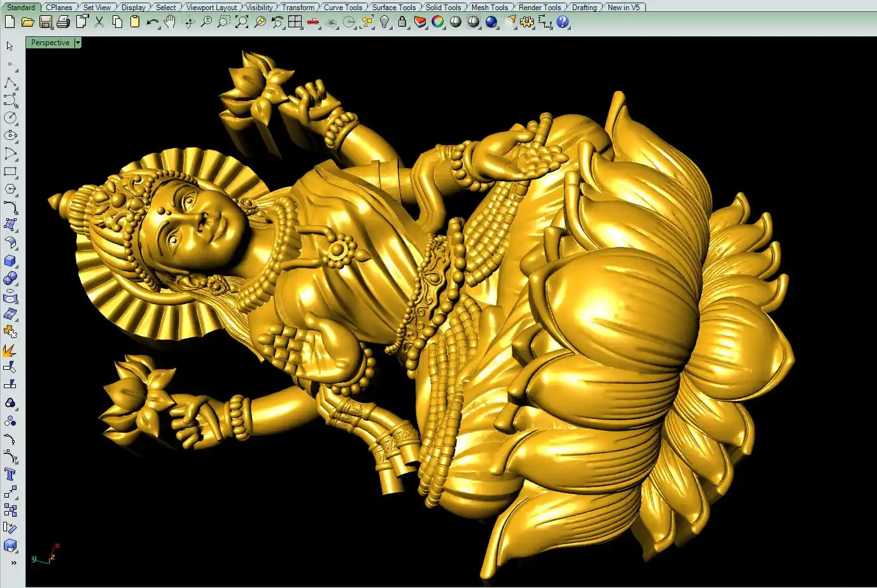Toggle the shaded viewport sphere icon
Screen dimensions: 877x588
click(456, 22)
